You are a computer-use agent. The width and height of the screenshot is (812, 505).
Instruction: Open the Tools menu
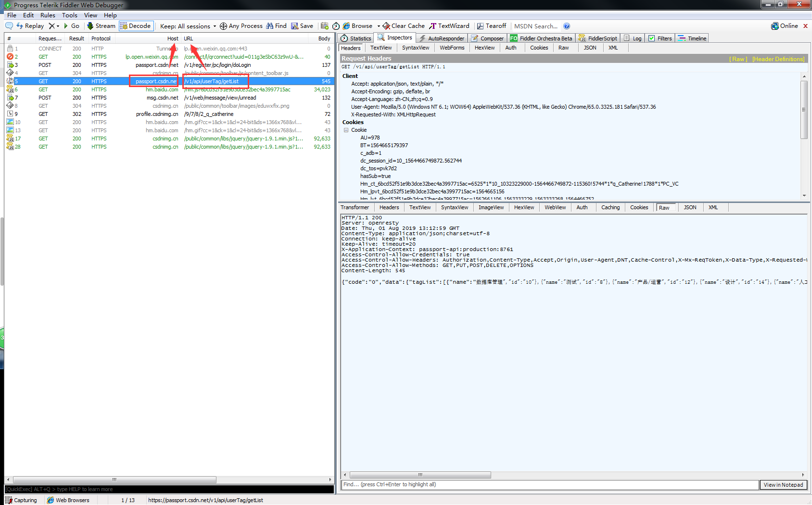point(70,15)
